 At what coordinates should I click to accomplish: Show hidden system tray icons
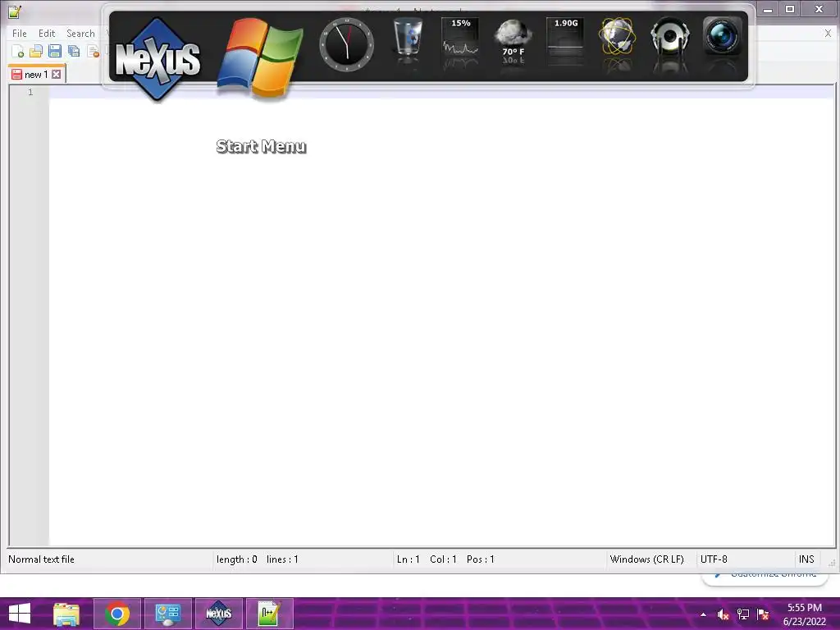pyautogui.click(x=703, y=614)
